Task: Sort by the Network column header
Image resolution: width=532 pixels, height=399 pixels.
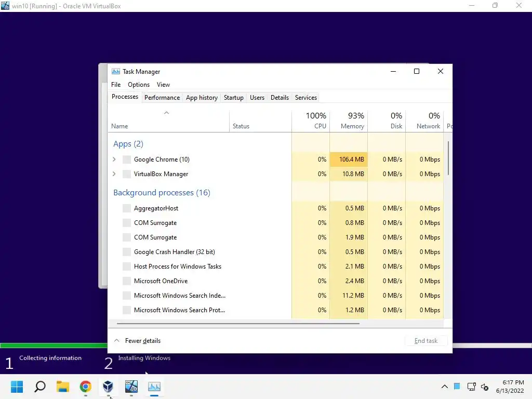Action: (x=424, y=121)
